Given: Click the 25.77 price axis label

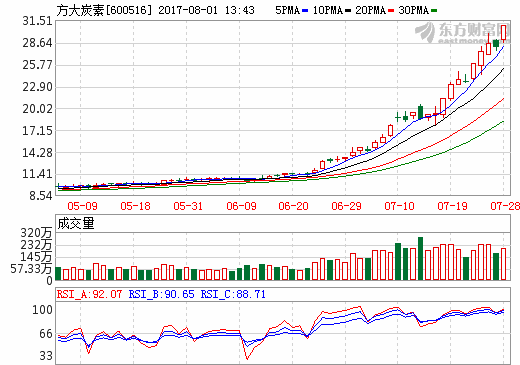Looking at the screenshot, I should [x=38, y=65].
